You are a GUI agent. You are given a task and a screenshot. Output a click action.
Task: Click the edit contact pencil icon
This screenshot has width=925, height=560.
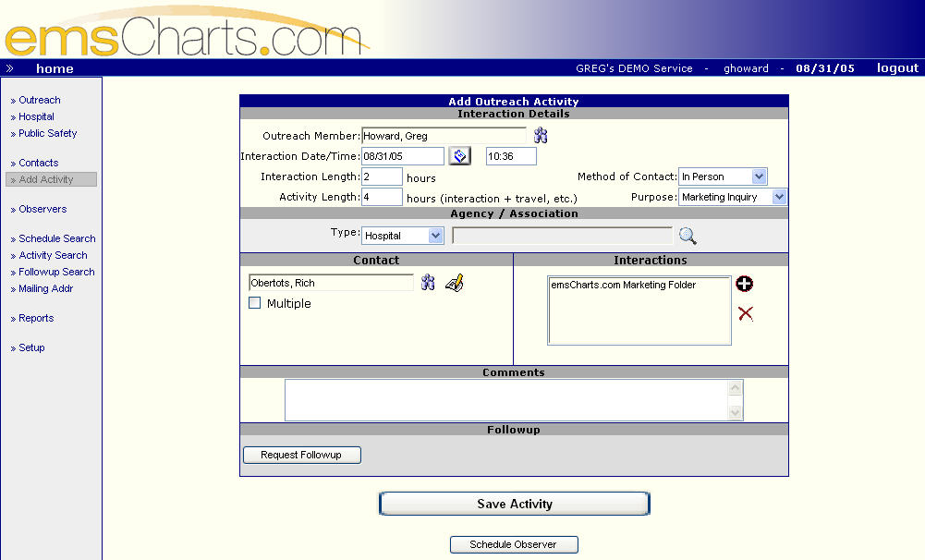click(455, 284)
